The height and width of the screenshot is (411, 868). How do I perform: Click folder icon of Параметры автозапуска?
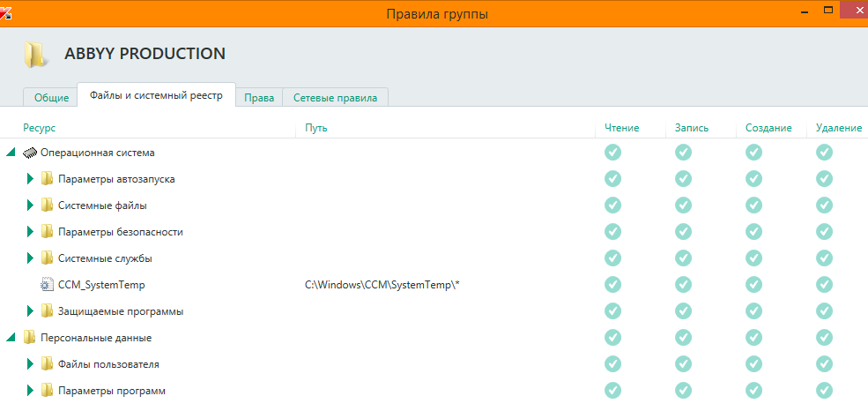click(47, 179)
